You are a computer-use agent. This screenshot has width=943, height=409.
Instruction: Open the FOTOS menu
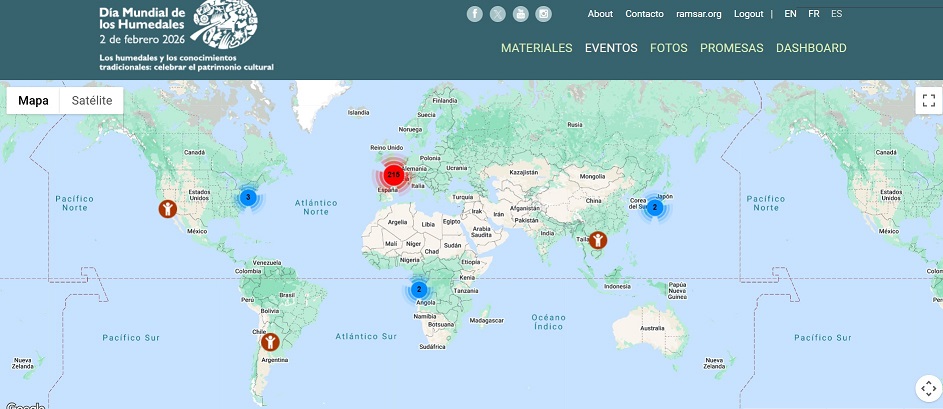tap(669, 48)
